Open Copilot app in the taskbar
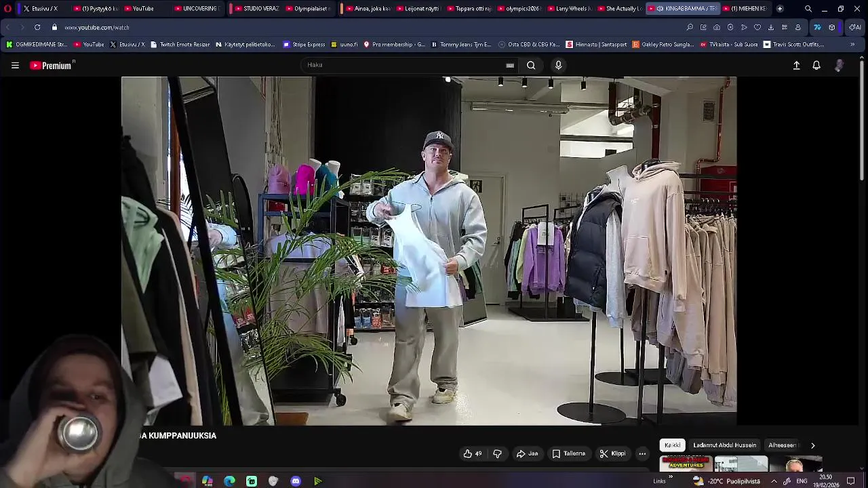This screenshot has height=488, width=868. point(207,481)
